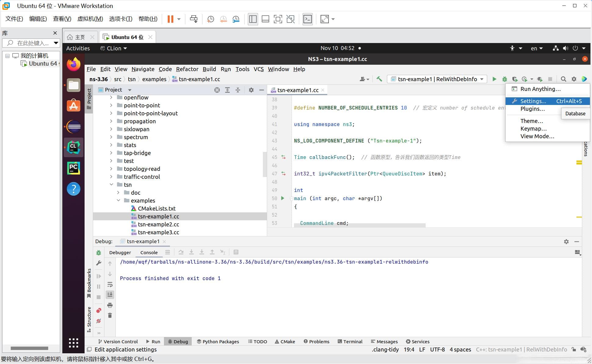Open the Navigate menu

tap(143, 69)
